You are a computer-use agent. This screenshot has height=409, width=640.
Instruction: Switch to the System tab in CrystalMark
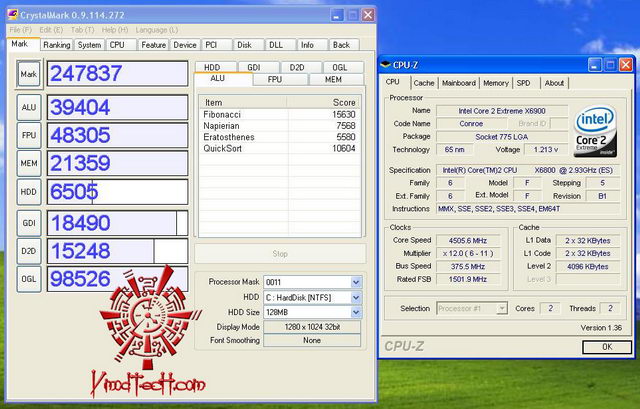click(x=89, y=45)
